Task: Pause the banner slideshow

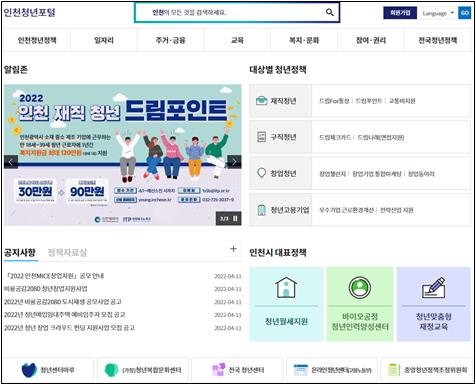Action: (235, 219)
